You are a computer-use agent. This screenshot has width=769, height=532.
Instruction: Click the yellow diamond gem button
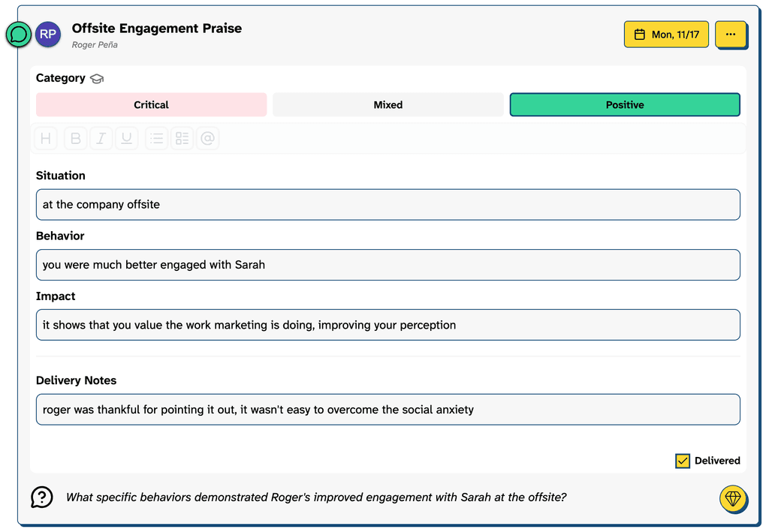coord(732,497)
